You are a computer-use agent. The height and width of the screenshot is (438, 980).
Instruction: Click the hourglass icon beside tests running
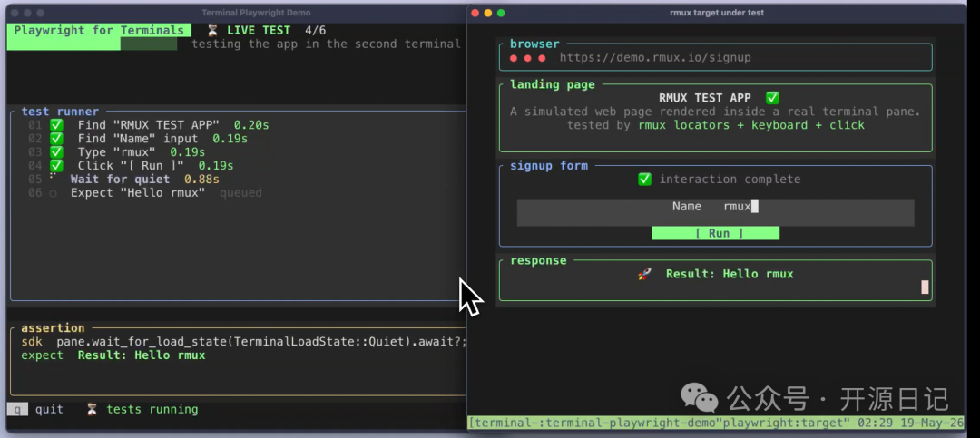pyautogui.click(x=92, y=409)
